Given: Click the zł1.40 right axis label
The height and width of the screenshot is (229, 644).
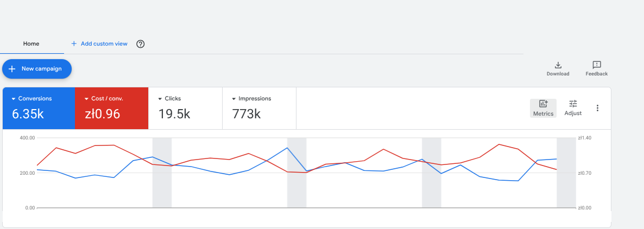Looking at the screenshot, I should [584, 138].
